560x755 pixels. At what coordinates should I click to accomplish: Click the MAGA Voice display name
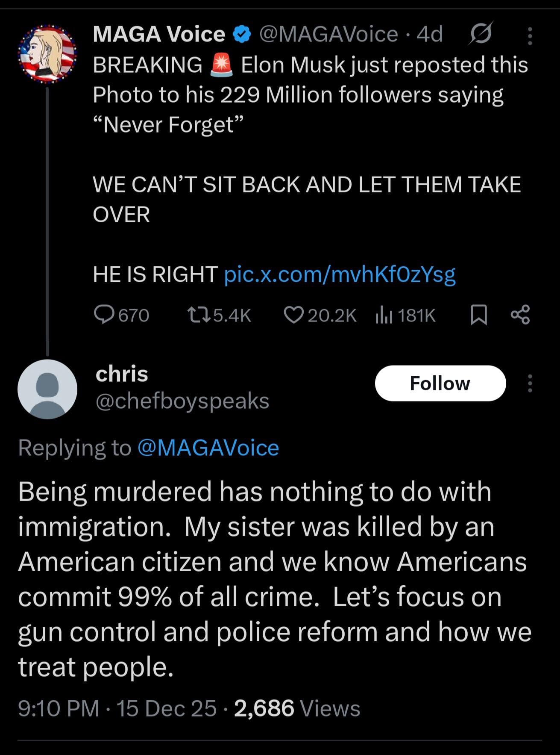159,34
